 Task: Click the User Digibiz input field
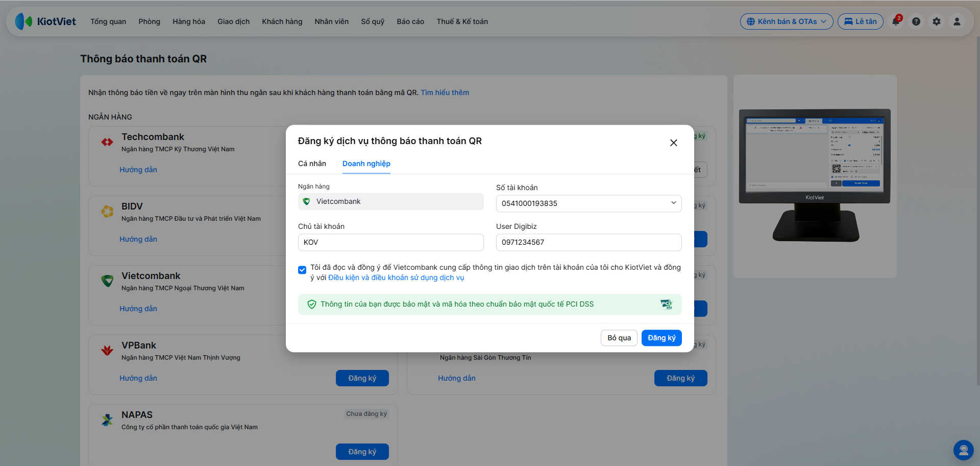click(589, 242)
